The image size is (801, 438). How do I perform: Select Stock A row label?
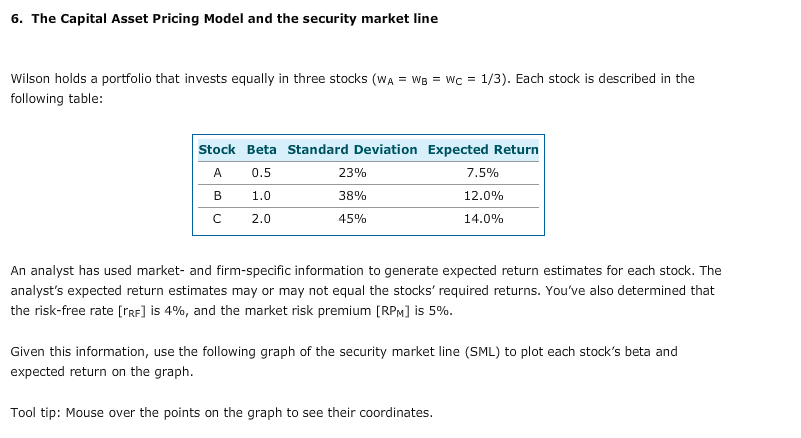[217, 173]
